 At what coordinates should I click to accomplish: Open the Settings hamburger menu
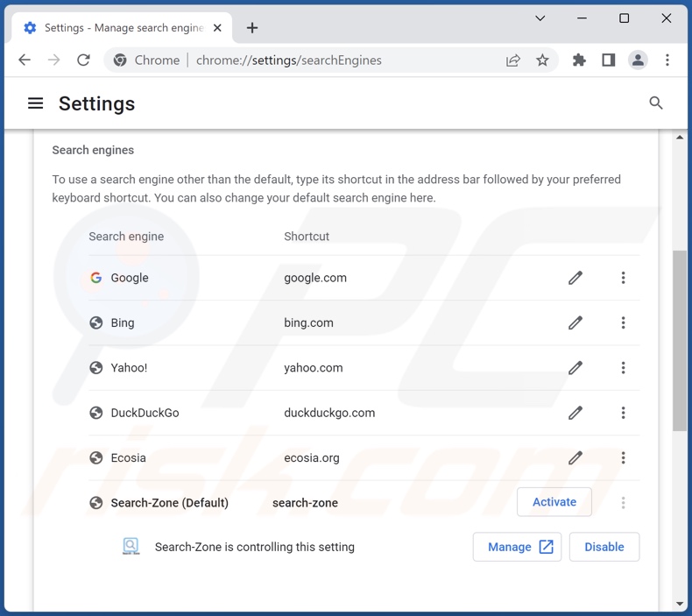36,103
